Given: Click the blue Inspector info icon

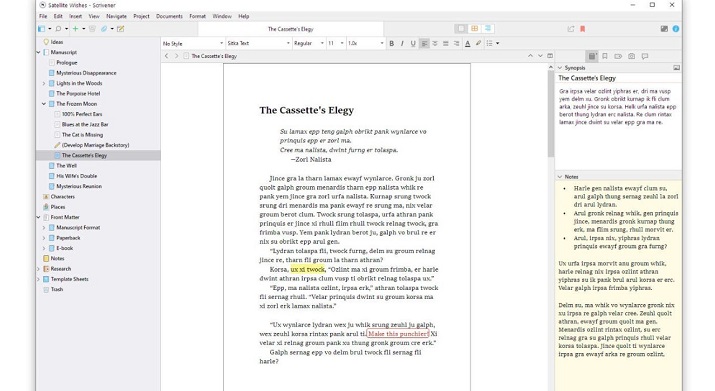Looking at the screenshot, I should point(675,29).
